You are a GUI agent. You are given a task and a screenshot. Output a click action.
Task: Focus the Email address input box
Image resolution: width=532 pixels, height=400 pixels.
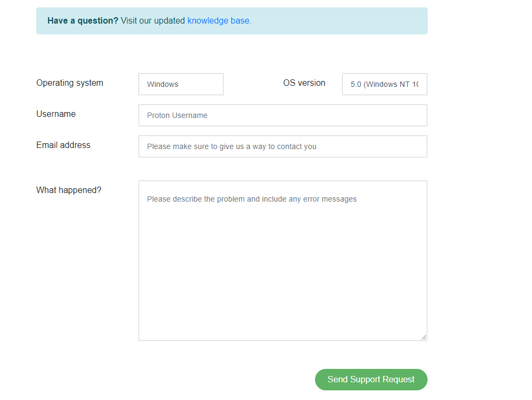pos(283,146)
